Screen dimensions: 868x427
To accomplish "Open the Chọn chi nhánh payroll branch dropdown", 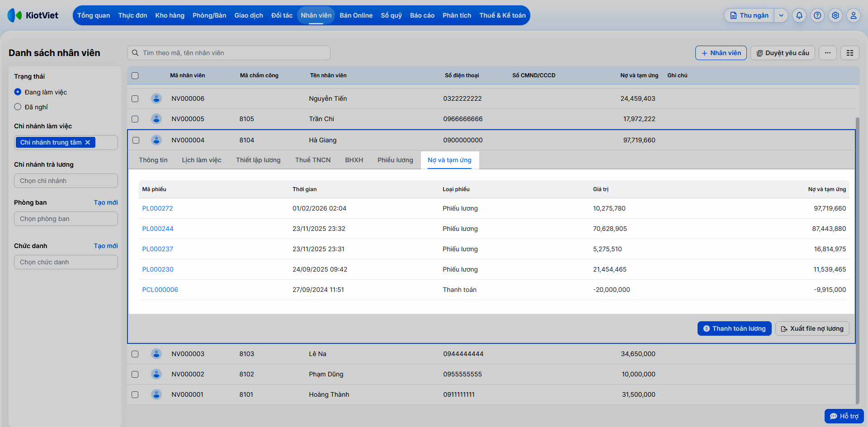I will coord(66,181).
